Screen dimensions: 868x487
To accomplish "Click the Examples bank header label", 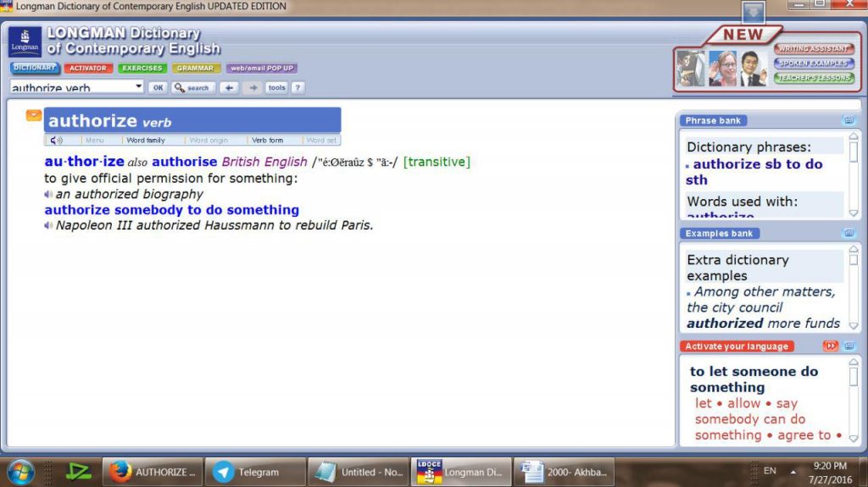I will pyautogui.click(x=719, y=234).
